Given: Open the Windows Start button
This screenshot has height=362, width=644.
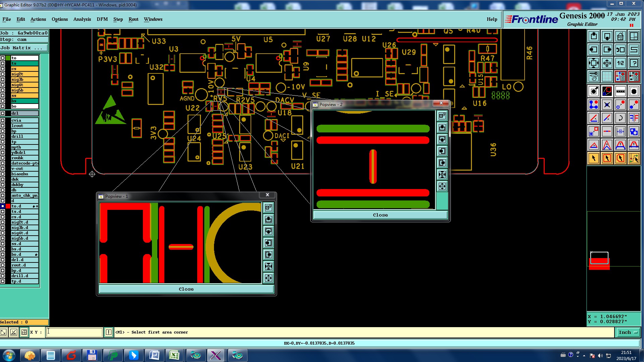Looking at the screenshot, I should pyautogui.click(x=9, y=355).
